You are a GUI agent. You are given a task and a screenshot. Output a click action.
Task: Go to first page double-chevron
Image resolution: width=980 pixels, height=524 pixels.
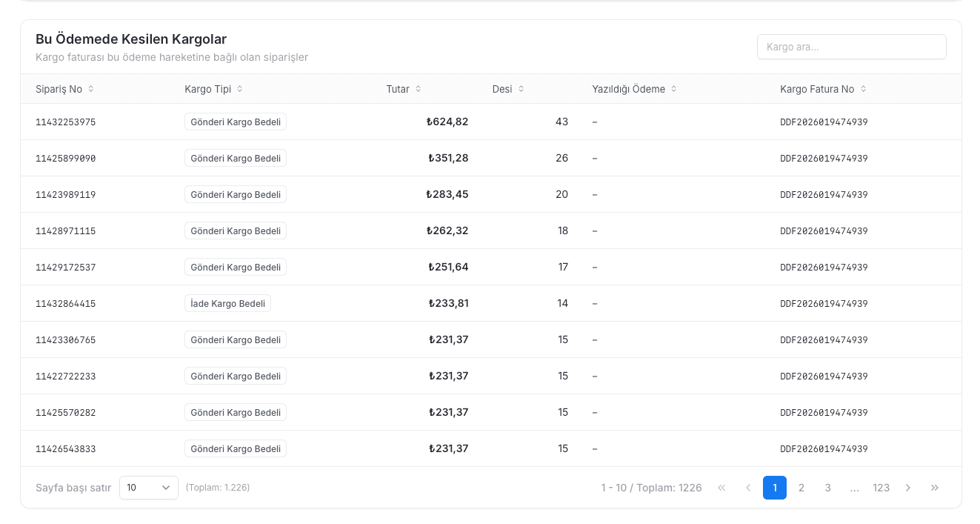coord(721,488)
